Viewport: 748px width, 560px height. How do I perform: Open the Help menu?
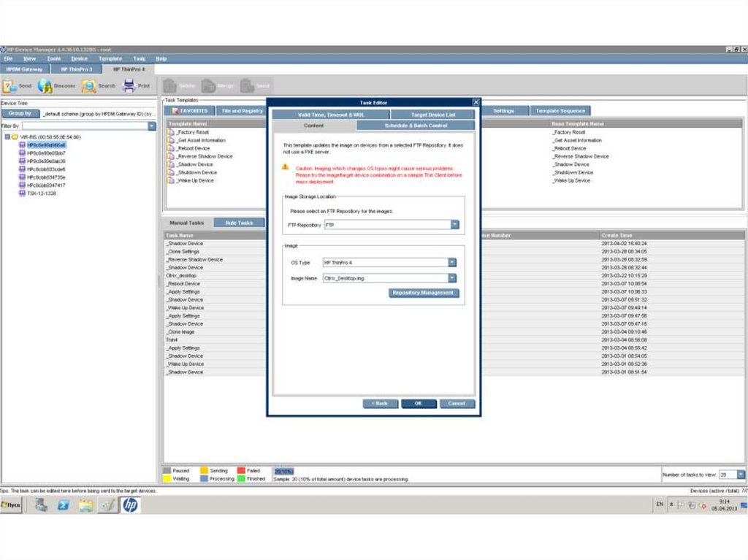click(x=161, y=58)
